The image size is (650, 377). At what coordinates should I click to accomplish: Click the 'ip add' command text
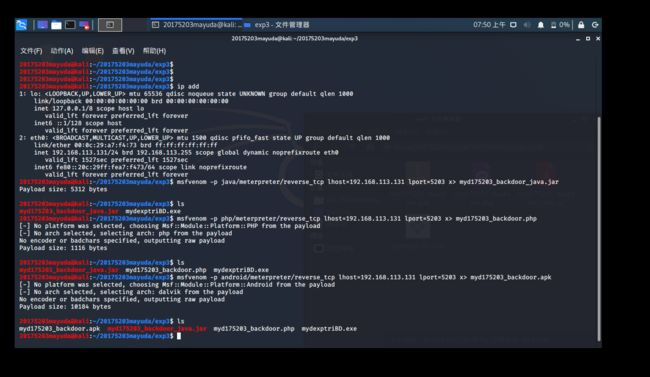point(188,86)
